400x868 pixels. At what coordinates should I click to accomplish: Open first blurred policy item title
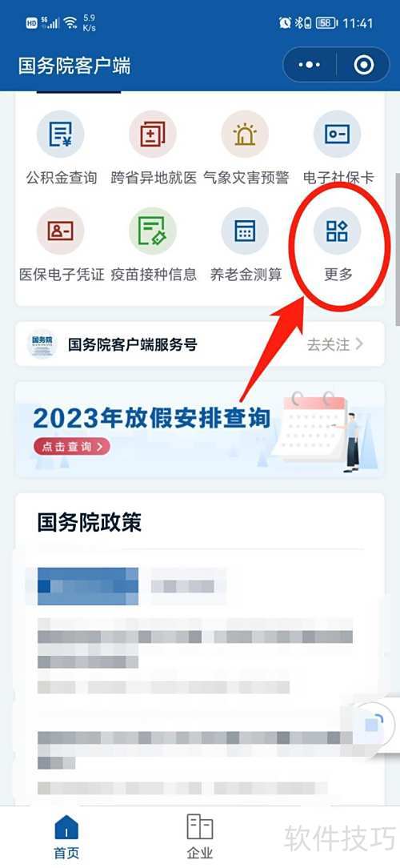[88, 585]
